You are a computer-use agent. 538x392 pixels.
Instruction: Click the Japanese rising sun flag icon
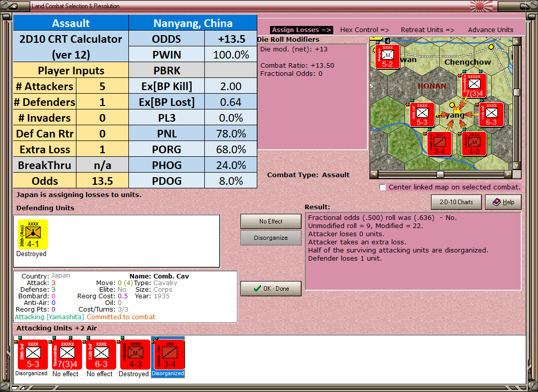481,6
